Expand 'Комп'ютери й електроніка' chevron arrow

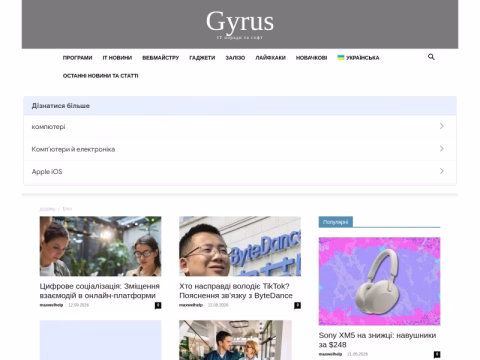click(x=442, y=148)
